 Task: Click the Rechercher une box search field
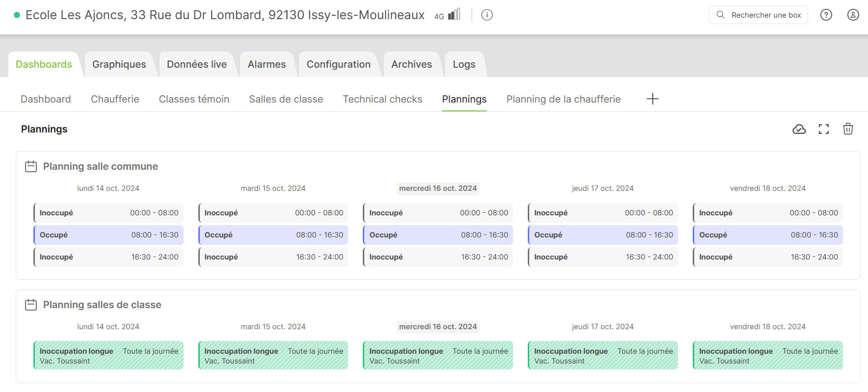click(x=758, y=15)
